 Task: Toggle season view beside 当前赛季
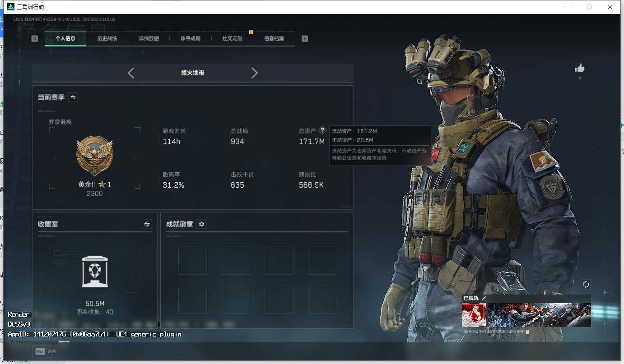(x=73, y=97)
